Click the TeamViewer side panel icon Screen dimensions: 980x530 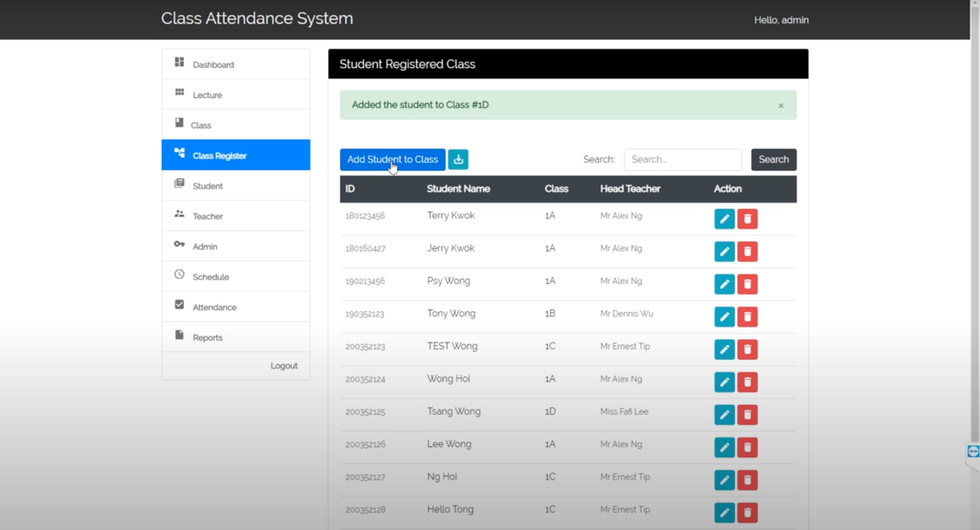973,451
